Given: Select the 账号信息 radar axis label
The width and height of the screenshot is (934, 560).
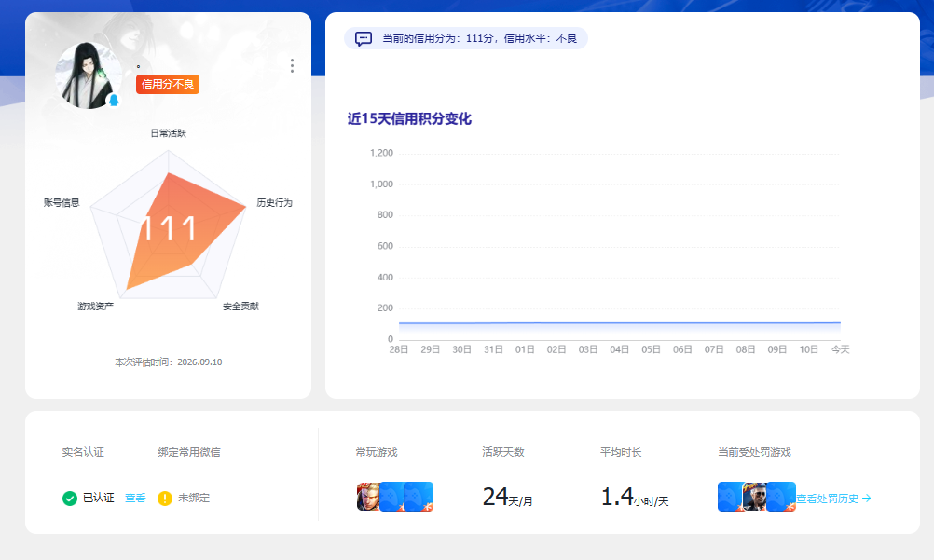Looking at the screenshot, I should coord(62,202).
